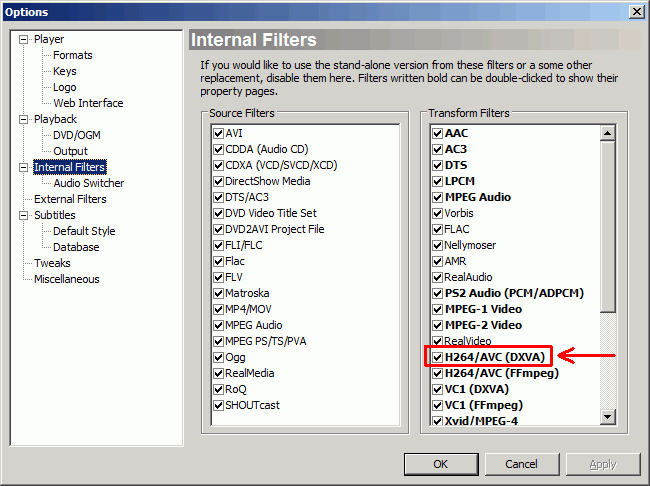Disable the CDXA (VCD/SVCD/XCD) filter
This screenshot has height=486, width=650.
tap(218, 165)
